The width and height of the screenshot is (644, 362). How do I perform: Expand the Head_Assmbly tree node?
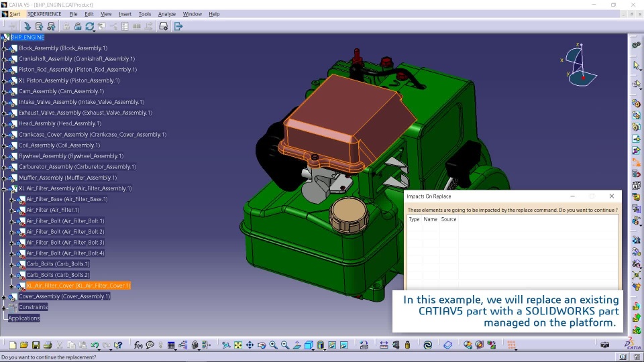click(4, 124)
